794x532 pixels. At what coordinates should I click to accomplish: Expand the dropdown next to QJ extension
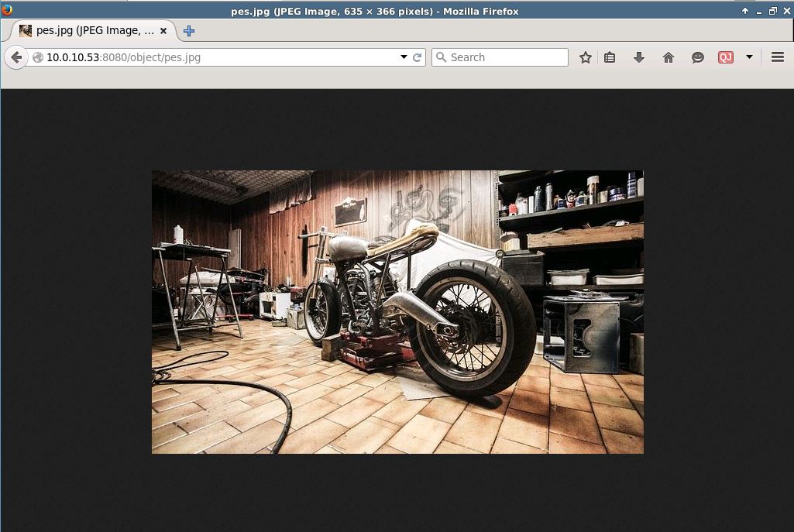tap(749, 57)
